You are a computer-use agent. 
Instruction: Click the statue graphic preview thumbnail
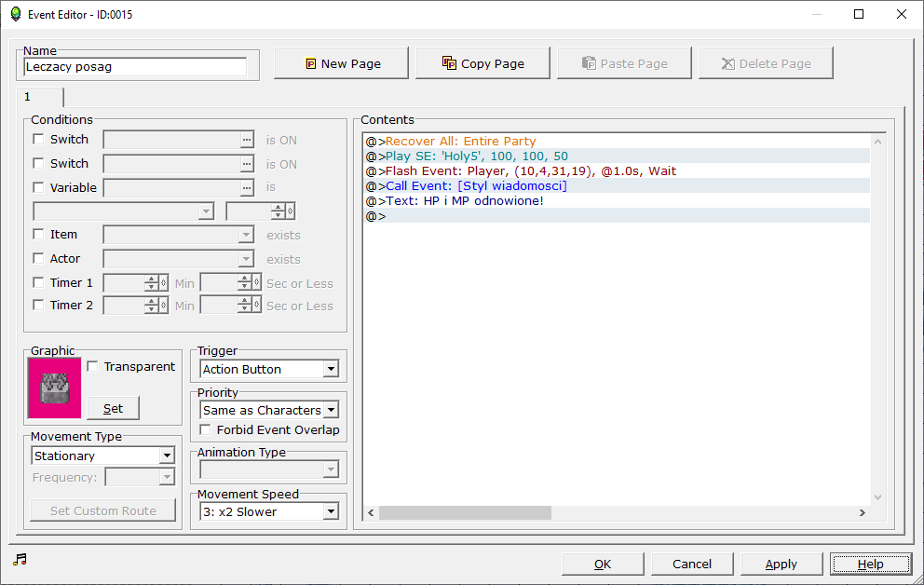click(55, 388)
